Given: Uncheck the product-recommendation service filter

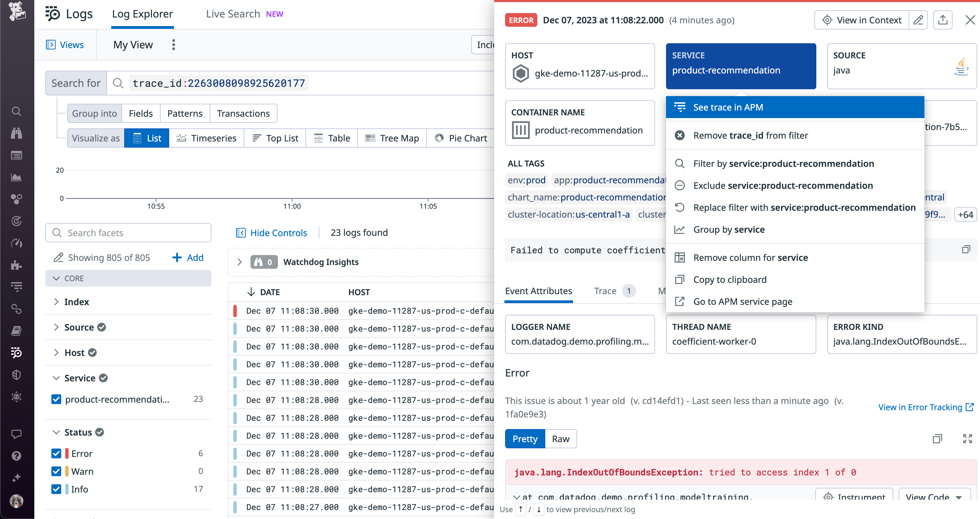Looking at the screenshot, I should (x=56, y=399).
